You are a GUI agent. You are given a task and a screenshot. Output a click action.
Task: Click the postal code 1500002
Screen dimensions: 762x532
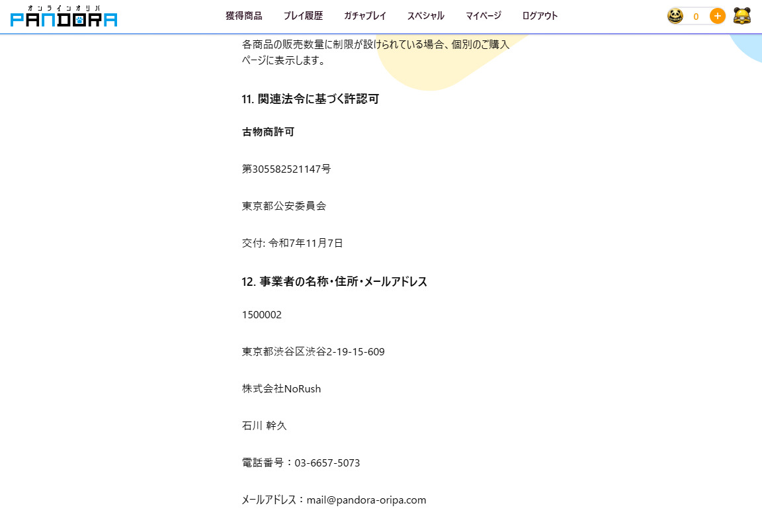(261, 315)
